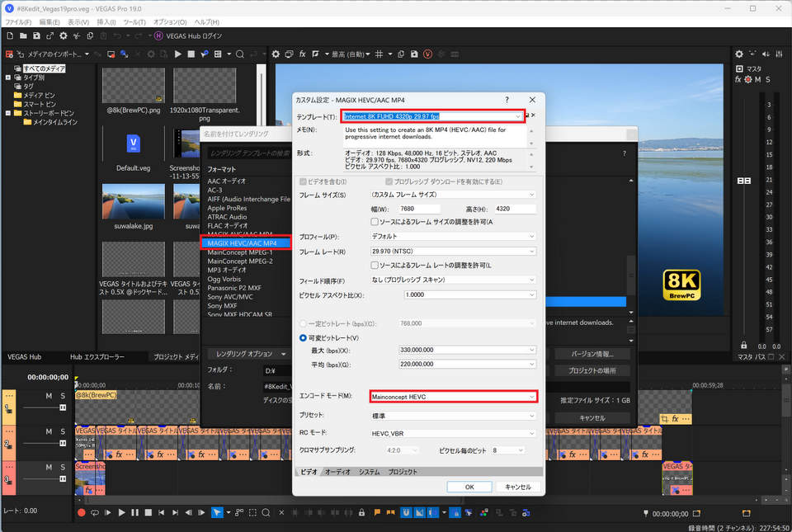
Task: Open the オプション(O) menu in menu bar
Action: pyautogui.click(x=169, y=21)
